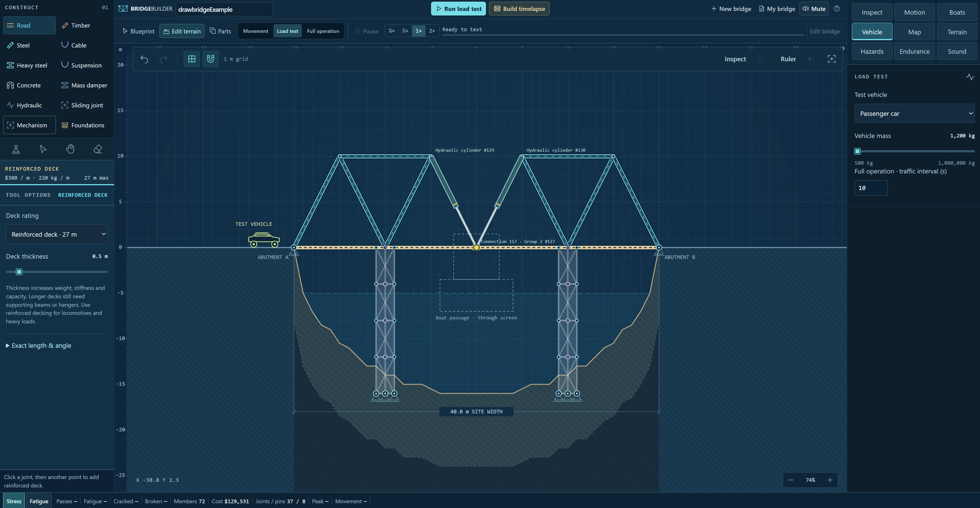Toggle the magnet snap icon
The width and height of the screenshot is (980, 508).
point(211,59)
